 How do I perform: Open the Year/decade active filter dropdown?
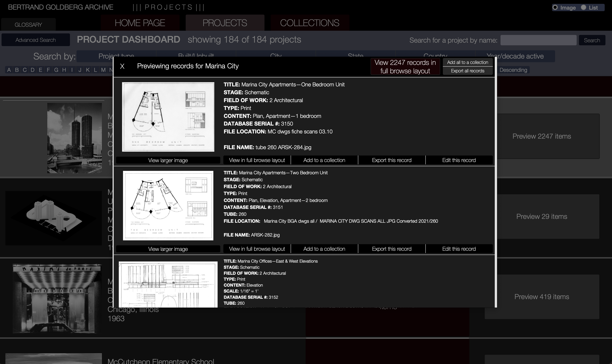click(515, 56)
